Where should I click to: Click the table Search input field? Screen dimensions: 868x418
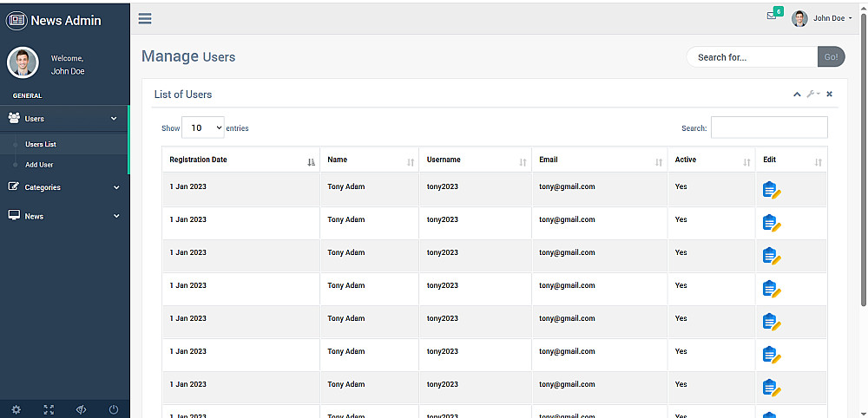coord(769,127)
